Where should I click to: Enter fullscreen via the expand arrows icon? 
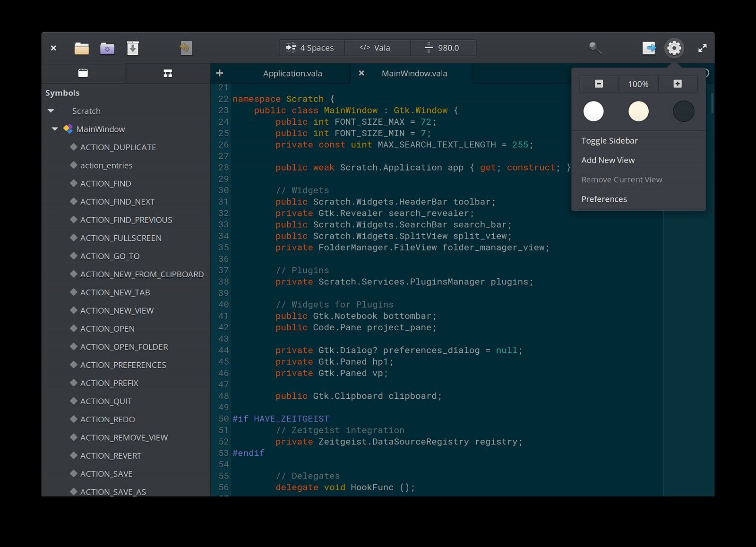click(703, 48)
